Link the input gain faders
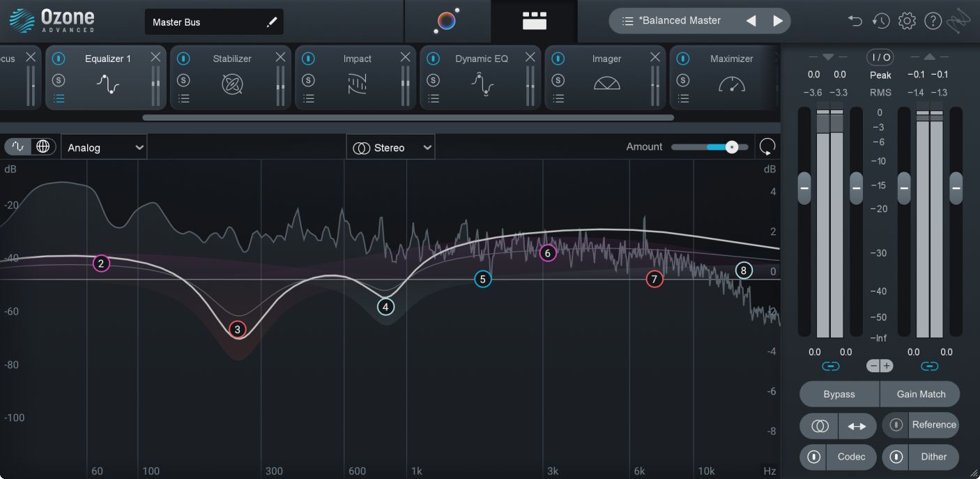This screenshot has width=980, height=479. click(830, 366)
